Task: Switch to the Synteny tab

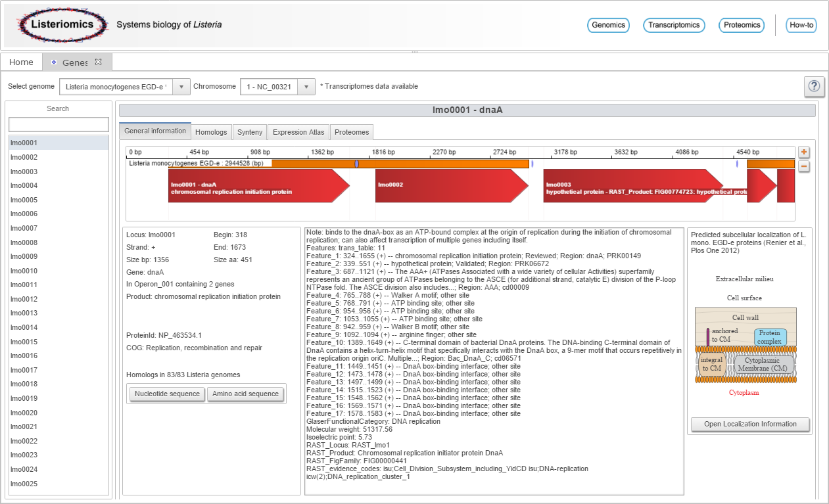Action: tap(250, 132)
